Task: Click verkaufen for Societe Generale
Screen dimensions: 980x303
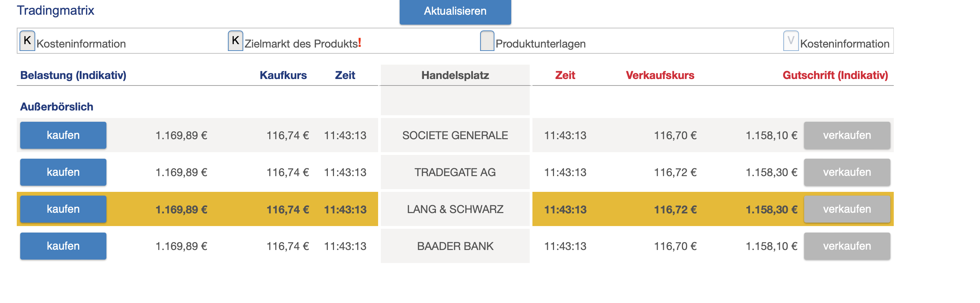Action: coord(847,135)
